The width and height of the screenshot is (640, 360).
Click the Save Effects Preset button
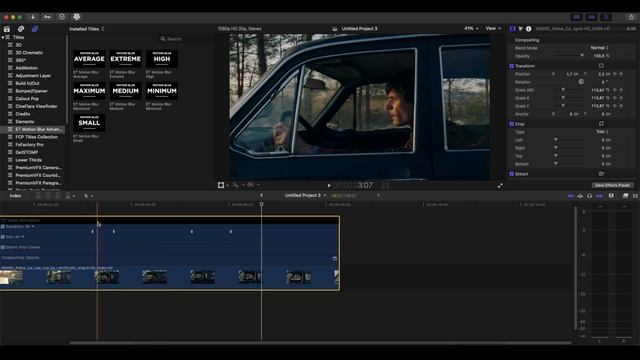point(612,185)
